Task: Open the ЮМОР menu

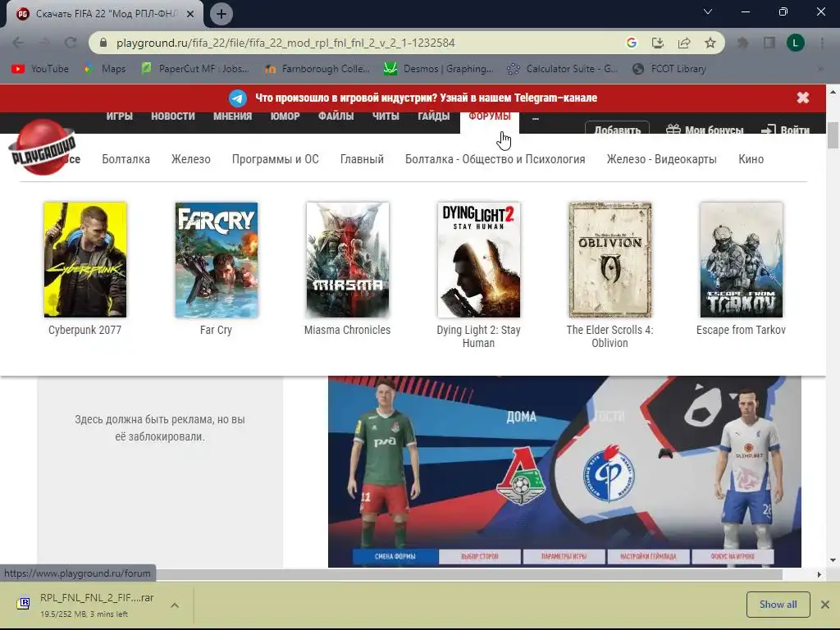Action: (285, 116)
